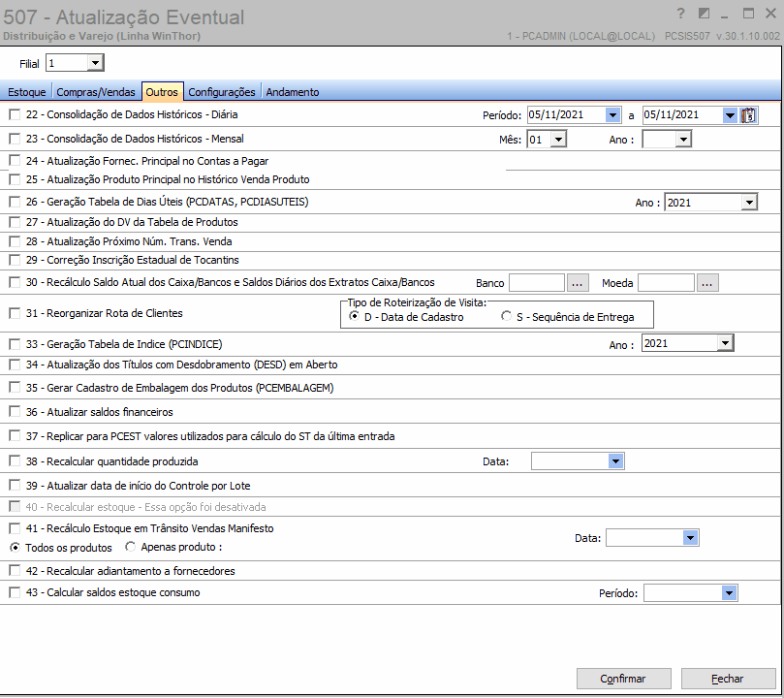
Task: Click the calendar icon beside Período dates
Action: point(748,115)
